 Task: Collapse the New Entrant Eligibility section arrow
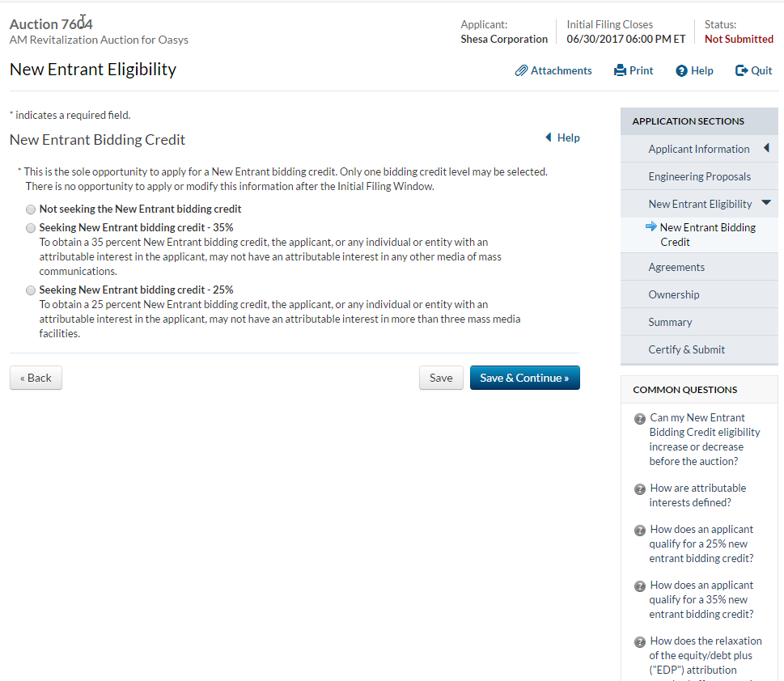pos(766,203)
